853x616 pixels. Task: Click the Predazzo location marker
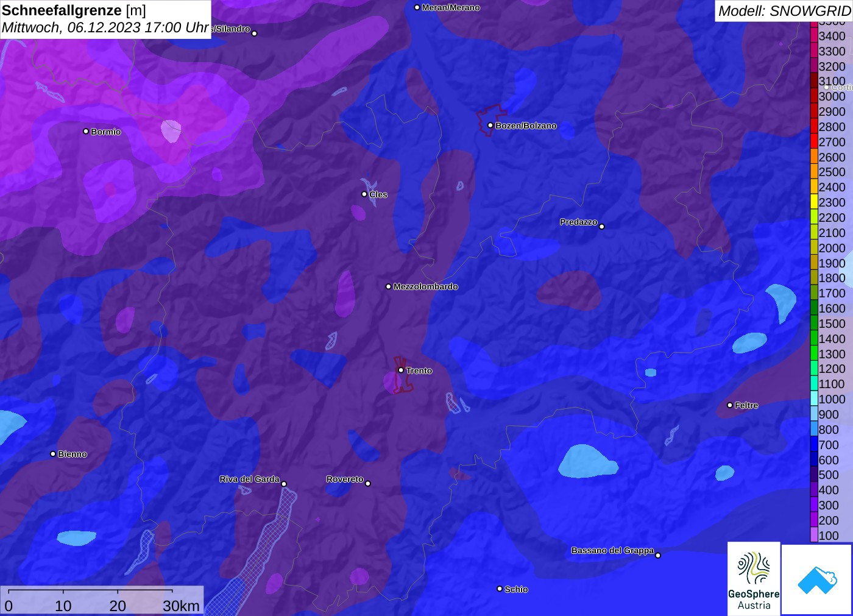(x=602, y=227)
